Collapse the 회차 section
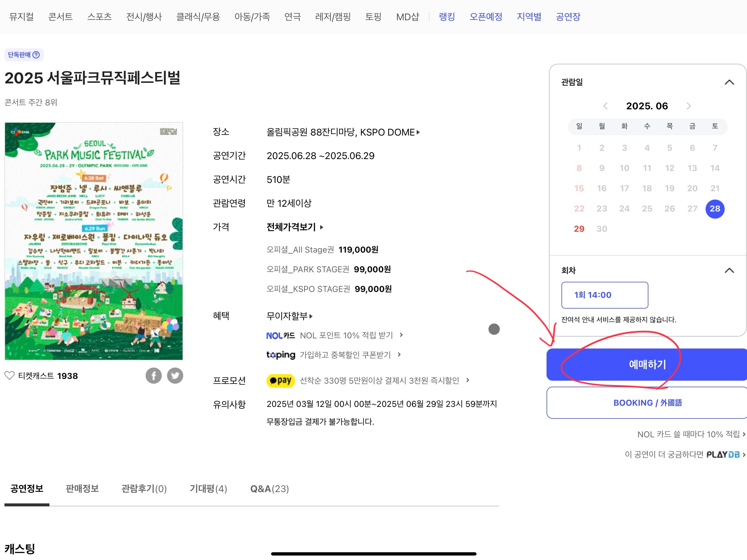The width and height of the screenshot is (747, 560). pos(729,270)
